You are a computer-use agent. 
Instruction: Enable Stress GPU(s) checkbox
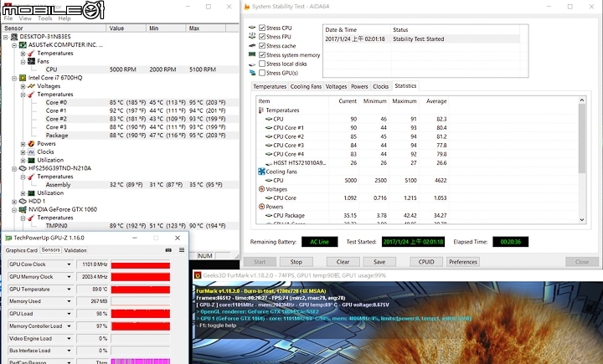coord(262,73)
